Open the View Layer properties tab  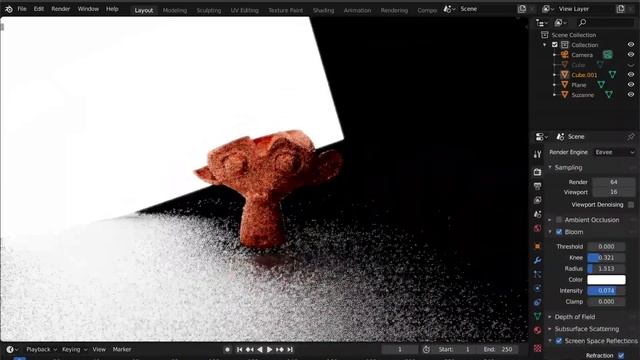pos(538,200)
